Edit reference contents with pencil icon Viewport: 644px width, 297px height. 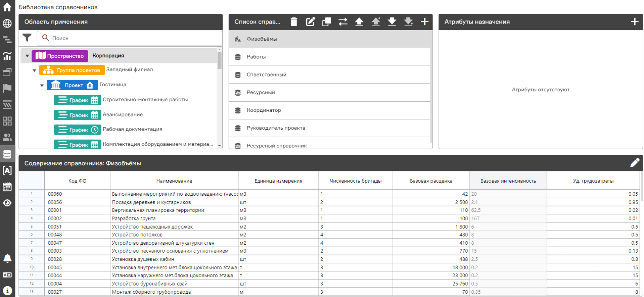(634, 163)
